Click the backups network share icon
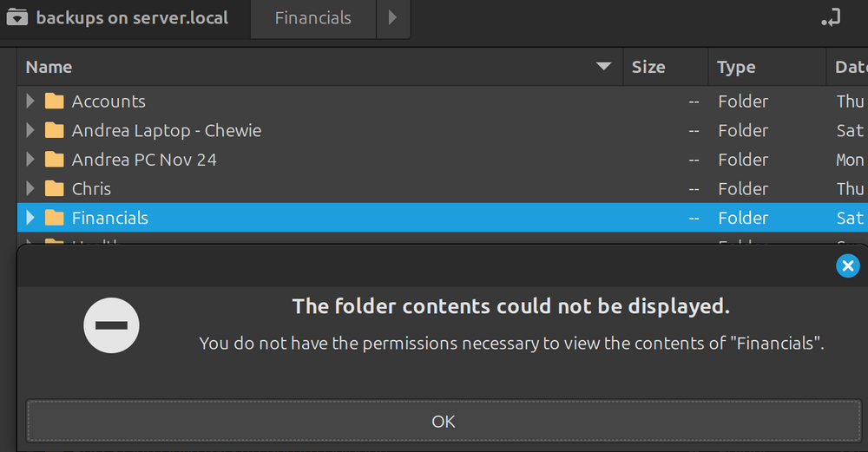Viewport: 868px width, 452px height. (17, 17)
